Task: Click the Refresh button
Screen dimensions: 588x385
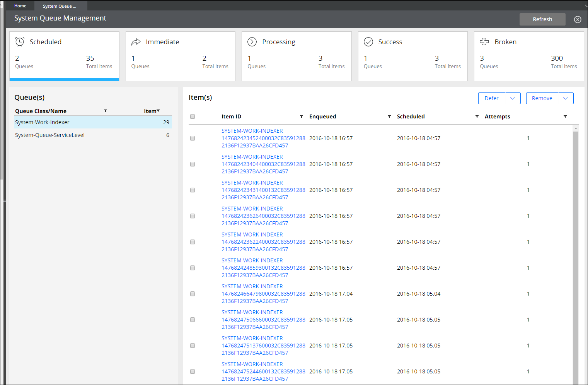Action: (x=542, y=19)
